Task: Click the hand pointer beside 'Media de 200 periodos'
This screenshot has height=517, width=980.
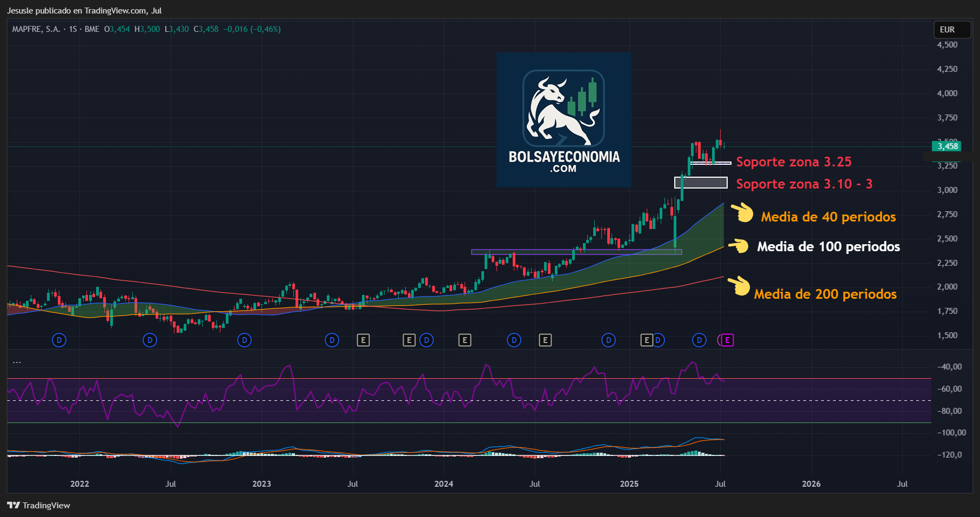Action: tap(739, 286)
